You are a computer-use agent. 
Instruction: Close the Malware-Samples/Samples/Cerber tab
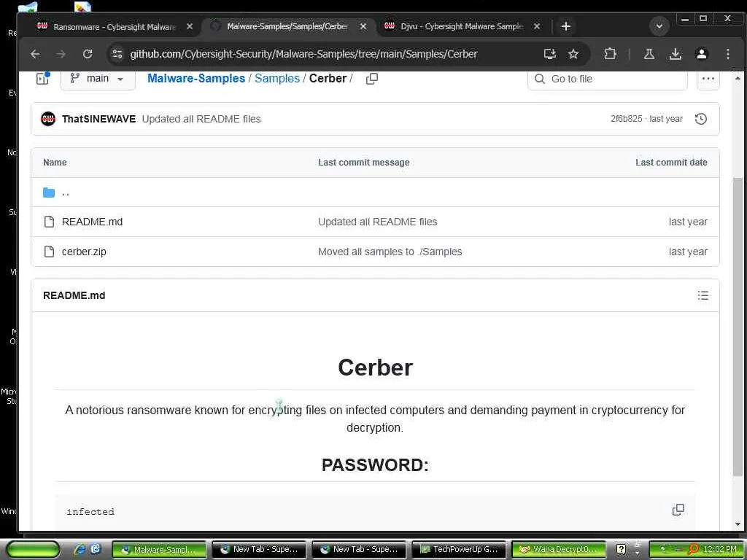click(363, 26)
